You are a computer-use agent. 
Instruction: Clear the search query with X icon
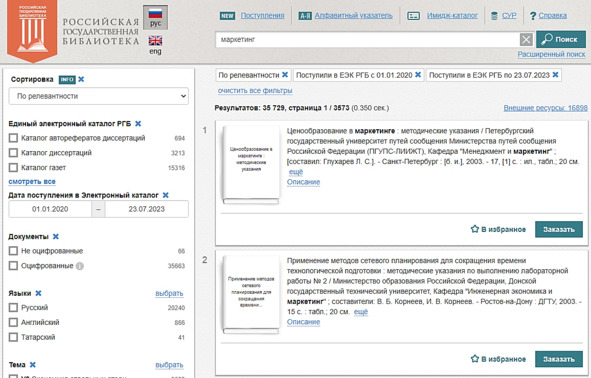(526, 39)
